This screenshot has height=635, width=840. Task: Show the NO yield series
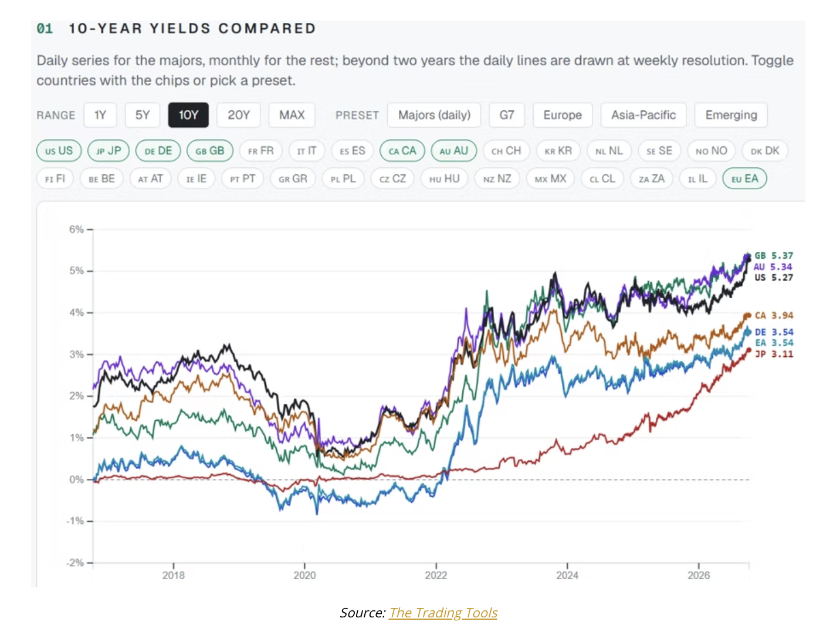pos(712,151)
